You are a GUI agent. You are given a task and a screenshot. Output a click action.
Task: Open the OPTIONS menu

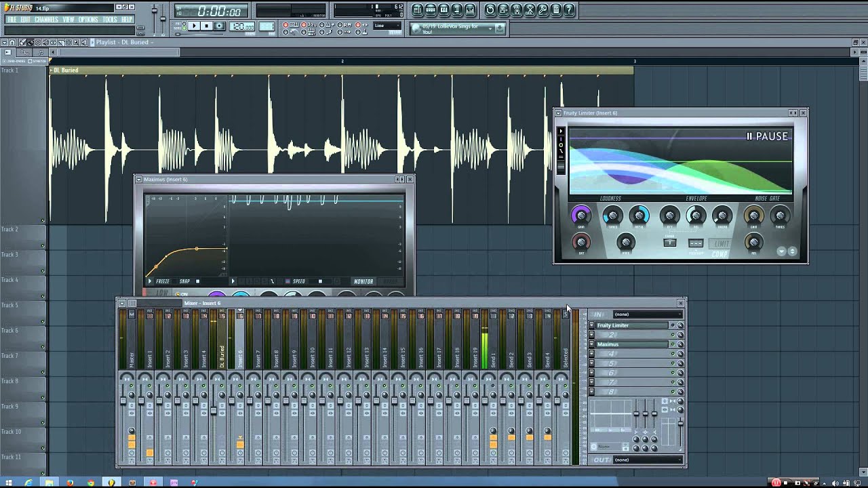pos(88,20)
